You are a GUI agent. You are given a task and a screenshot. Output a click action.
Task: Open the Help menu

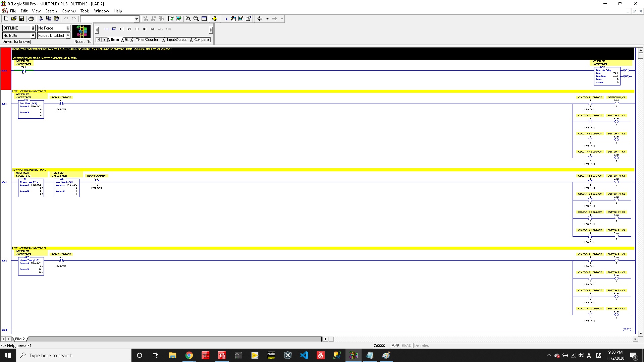[x=118, y=11]
